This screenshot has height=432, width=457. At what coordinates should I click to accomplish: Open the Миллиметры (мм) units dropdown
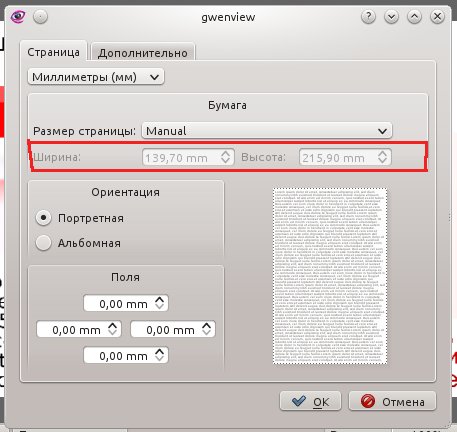click(96, 77)
